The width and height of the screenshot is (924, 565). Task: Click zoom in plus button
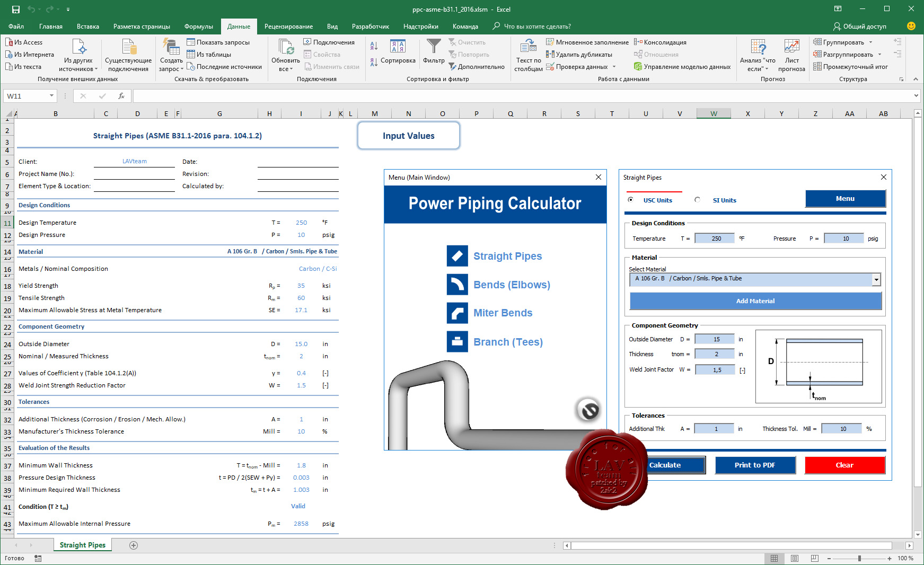(x=890, y=559)
